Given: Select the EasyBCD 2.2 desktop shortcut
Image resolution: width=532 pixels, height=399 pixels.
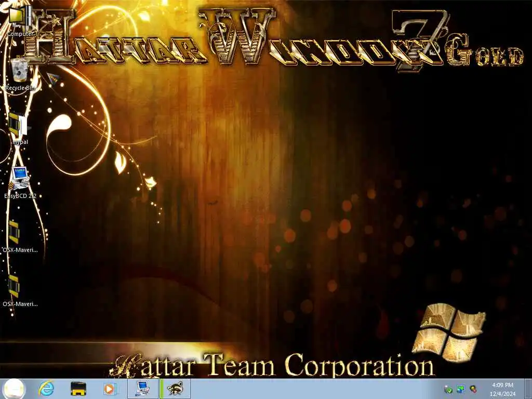Looking at the screenshot, I should click(20, 183).
